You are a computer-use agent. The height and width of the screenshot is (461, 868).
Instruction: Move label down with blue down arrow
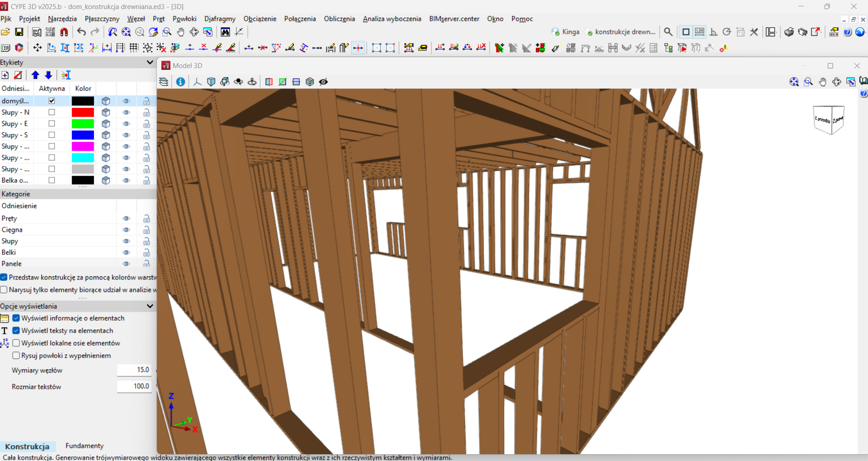tap(48, 75)
